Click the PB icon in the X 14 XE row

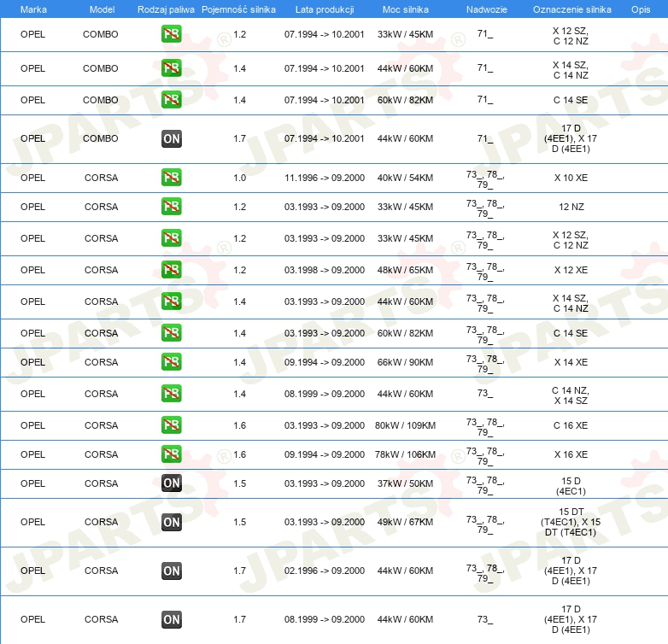click(171, 362)
